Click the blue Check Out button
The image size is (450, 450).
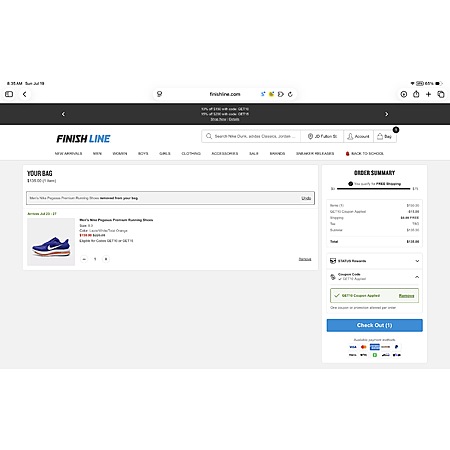coord(374,325)
